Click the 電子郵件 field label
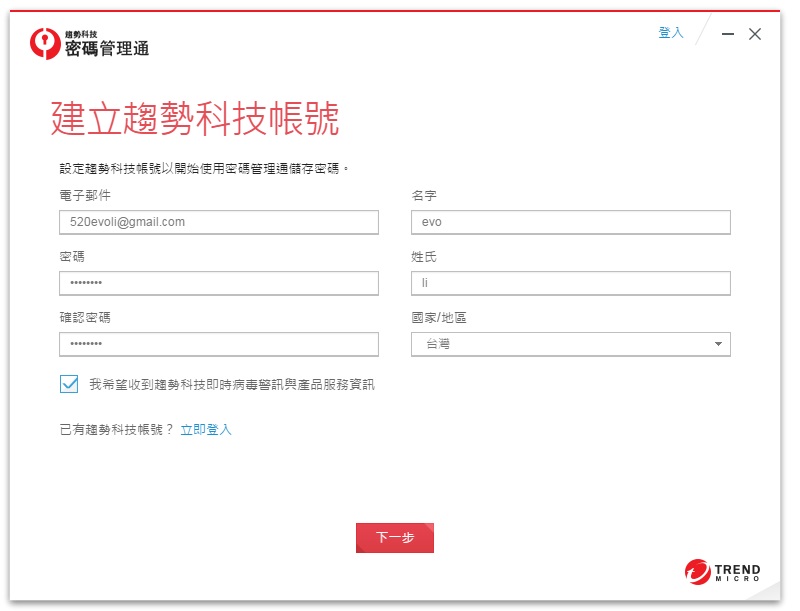The height and width of the screenshot is (611, 800). pos(85,195)
